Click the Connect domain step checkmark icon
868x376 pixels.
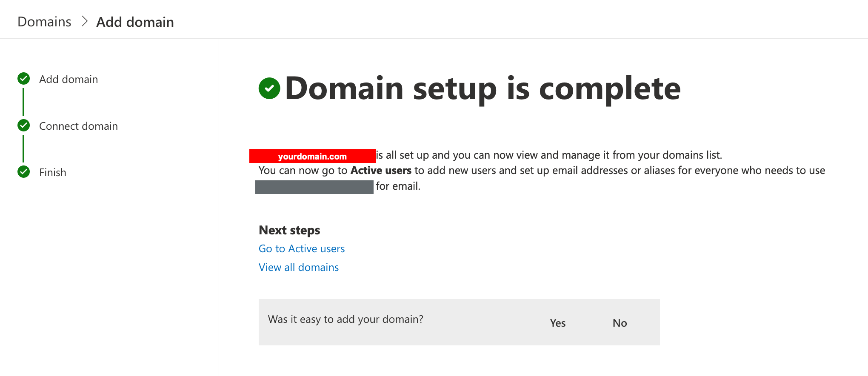point(24,125)
